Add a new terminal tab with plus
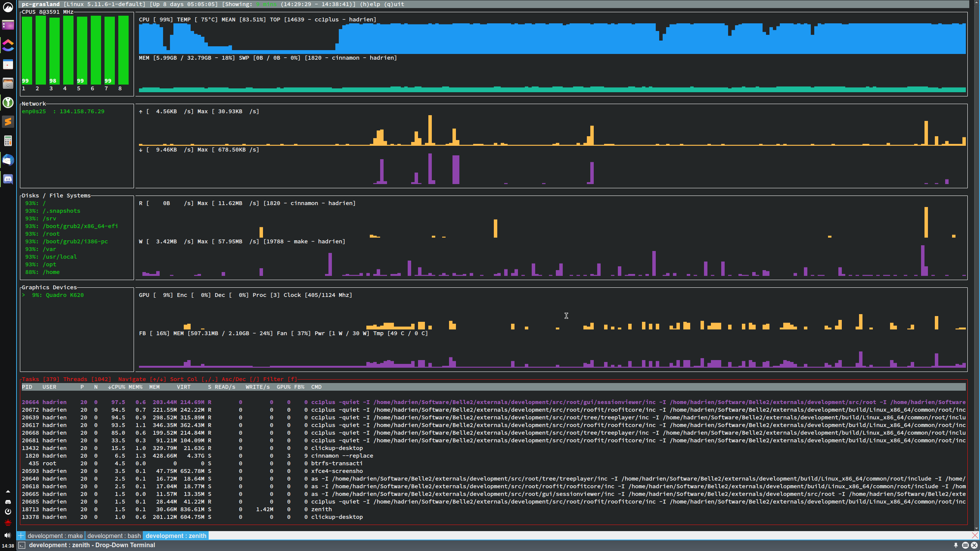This screenshot has height=551, width=980. tap(21, 536)
